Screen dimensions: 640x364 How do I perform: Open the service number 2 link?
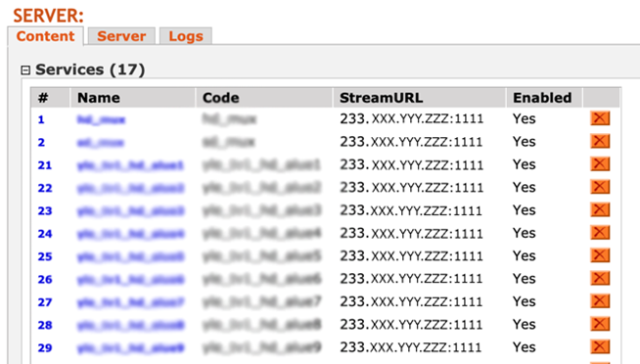click(x=41, y=143)
